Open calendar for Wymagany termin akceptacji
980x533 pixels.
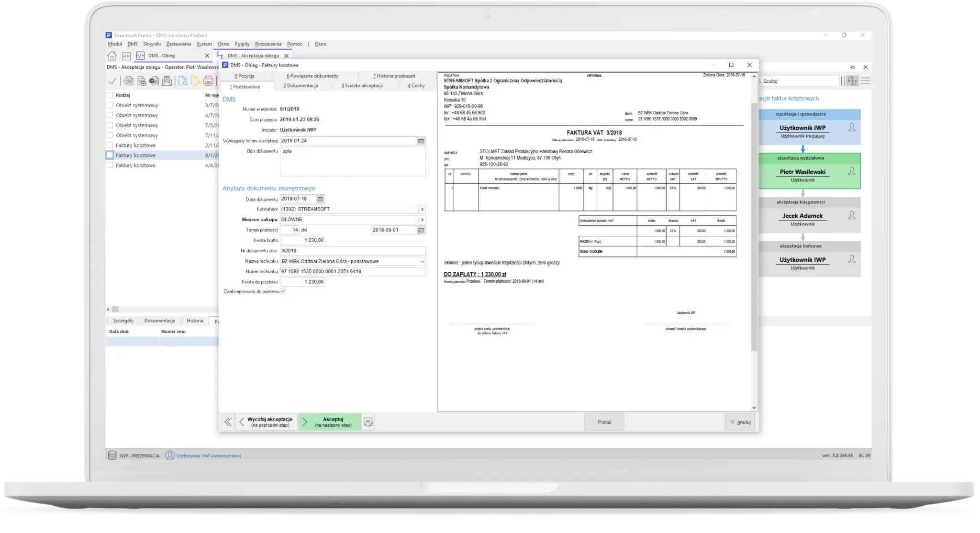click(x=421, y=141)
